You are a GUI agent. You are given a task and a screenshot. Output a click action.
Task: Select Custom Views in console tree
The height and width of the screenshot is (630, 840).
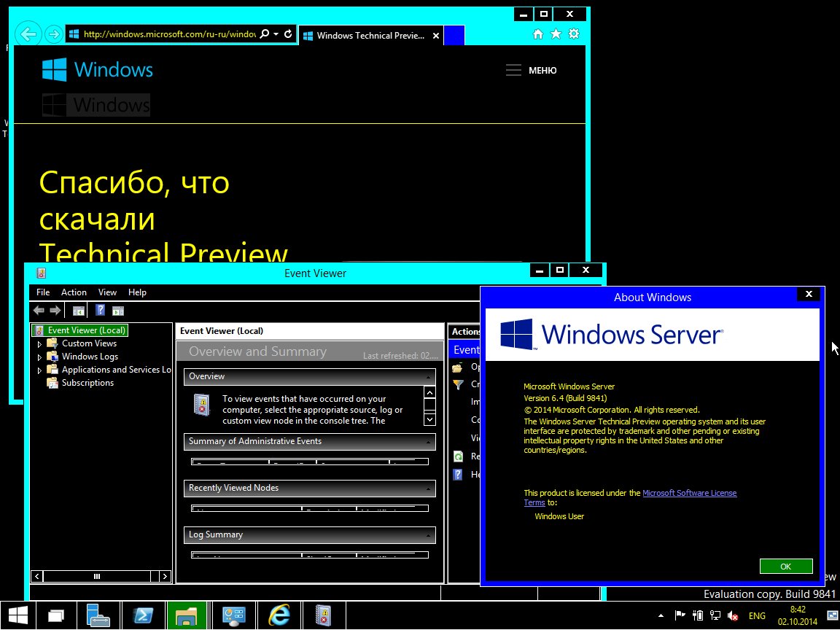[89, 343]
